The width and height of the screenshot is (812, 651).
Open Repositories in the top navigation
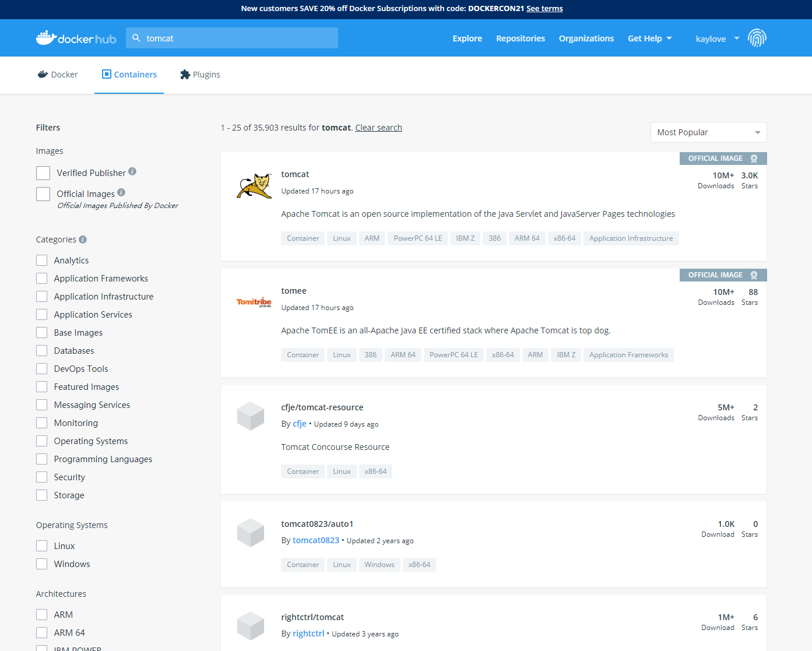521,38
